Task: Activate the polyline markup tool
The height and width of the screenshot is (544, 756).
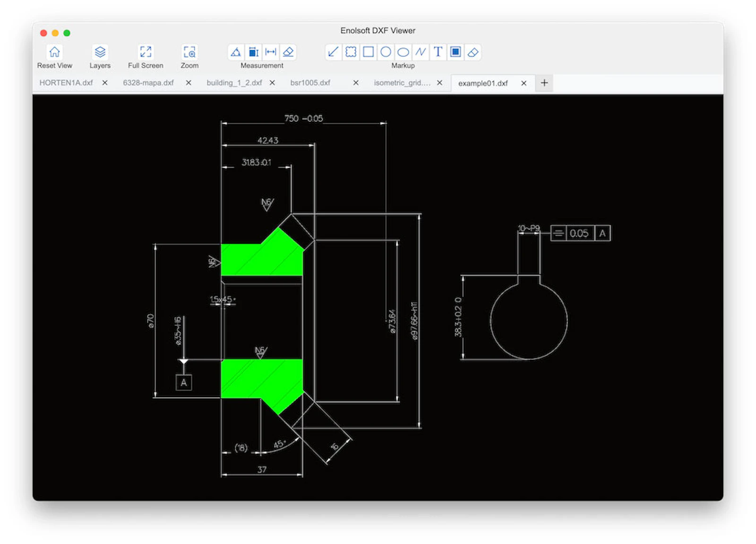Action: (x=421, y=52)
